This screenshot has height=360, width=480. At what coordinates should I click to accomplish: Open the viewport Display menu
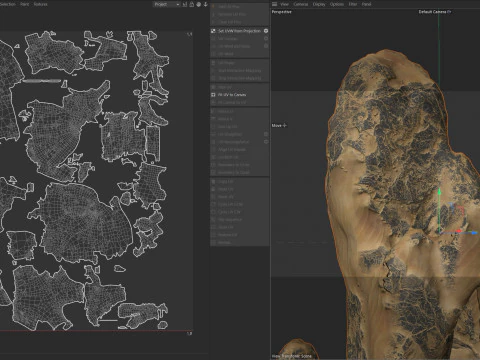319,4
